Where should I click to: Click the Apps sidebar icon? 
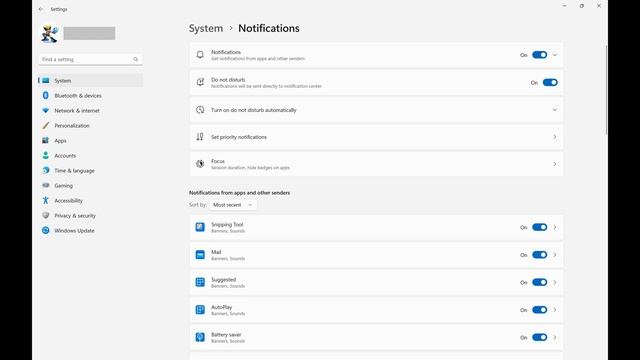tap(46, 140)
